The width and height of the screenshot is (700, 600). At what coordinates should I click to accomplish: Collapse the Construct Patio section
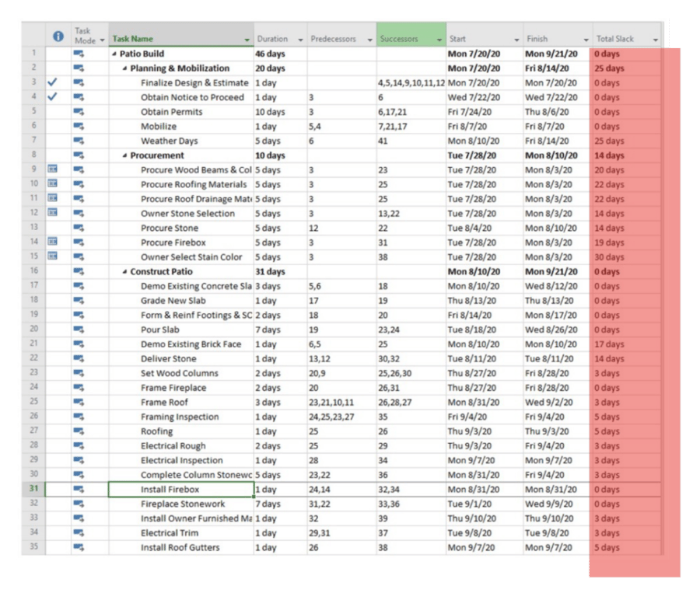tap(125, 272)
